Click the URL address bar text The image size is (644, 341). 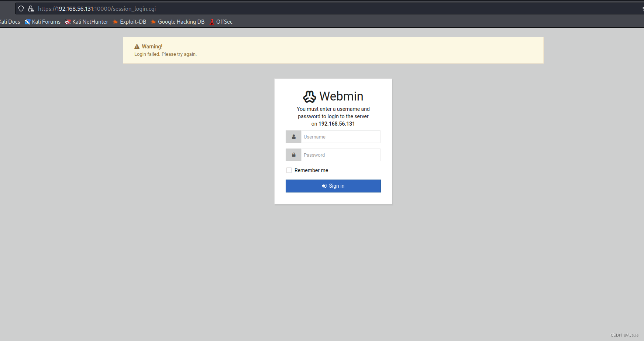pyautogui.click(x=97, y=8)
